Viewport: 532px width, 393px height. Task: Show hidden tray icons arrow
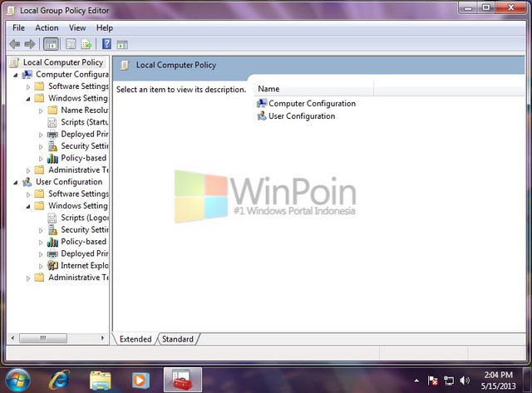pos(416,381)
